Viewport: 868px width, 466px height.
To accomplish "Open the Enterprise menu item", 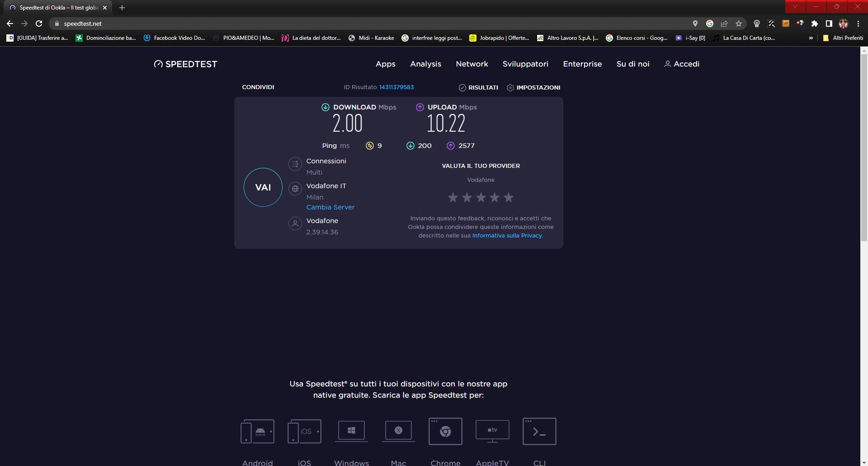I will 582,64.
